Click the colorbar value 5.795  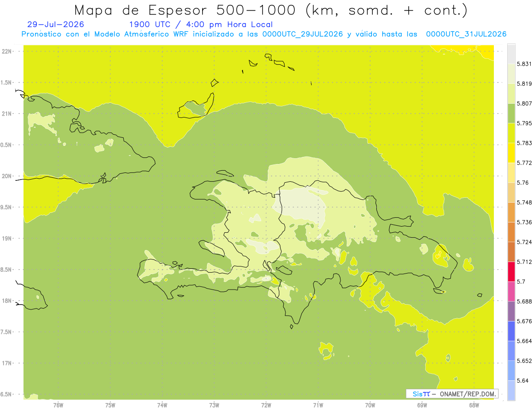click(x=524, y=123)
